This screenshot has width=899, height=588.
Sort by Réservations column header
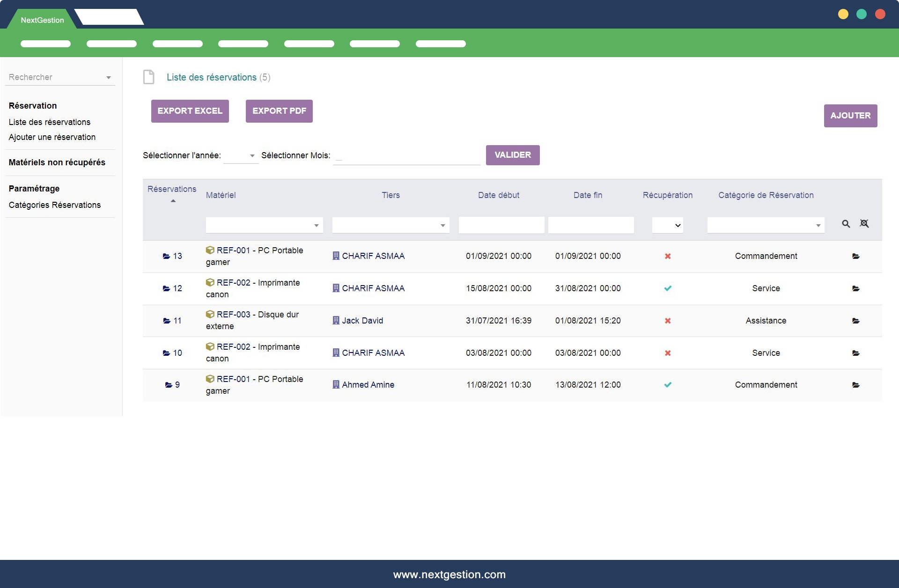(x=172, y=189)
